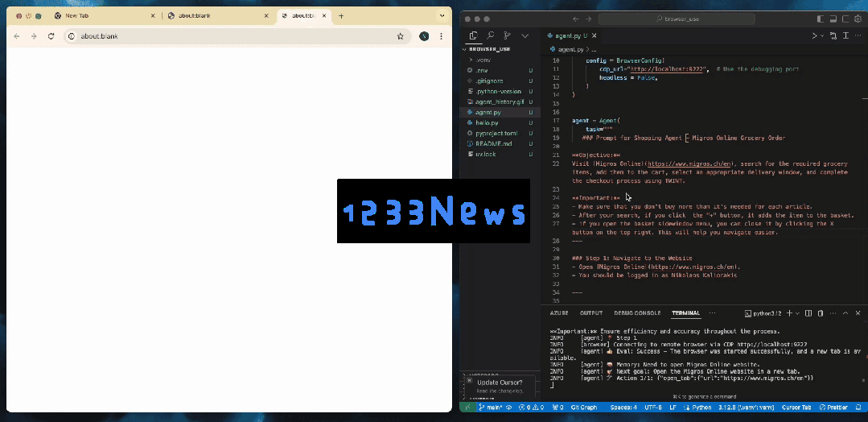Reload the page in Chrome
868x422 pixels.
pos(51,36)
